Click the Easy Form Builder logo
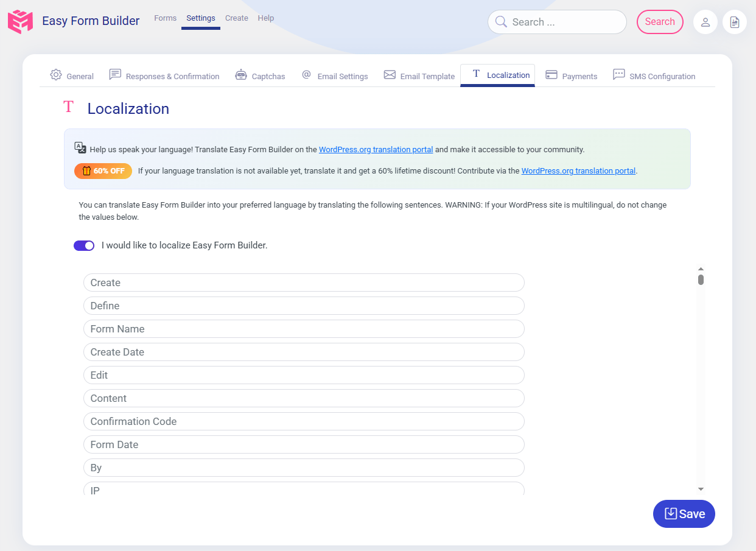The width and height of the screenshot is (756, 551). (20, 21)
